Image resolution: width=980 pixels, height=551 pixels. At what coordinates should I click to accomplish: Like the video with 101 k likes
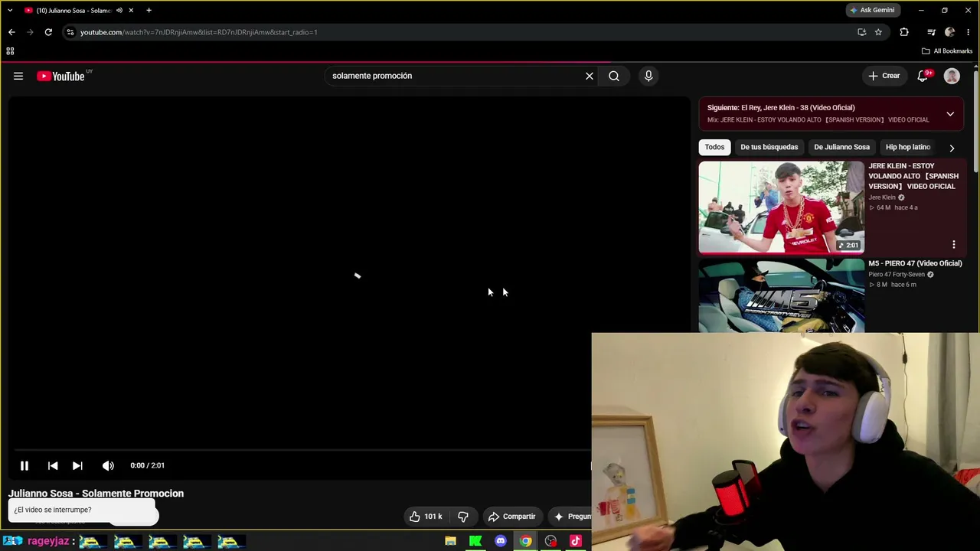pyautogui.click(x=426, y=517)
